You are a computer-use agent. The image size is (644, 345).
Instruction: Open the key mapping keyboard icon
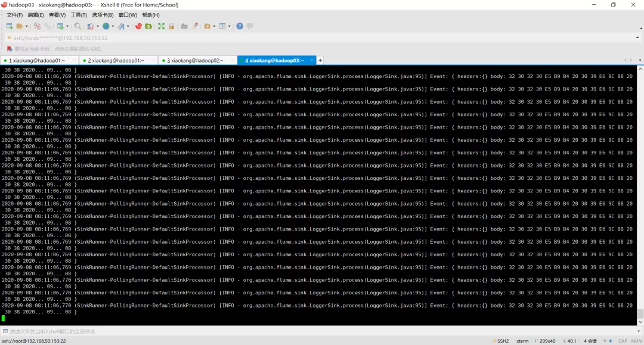184,26
